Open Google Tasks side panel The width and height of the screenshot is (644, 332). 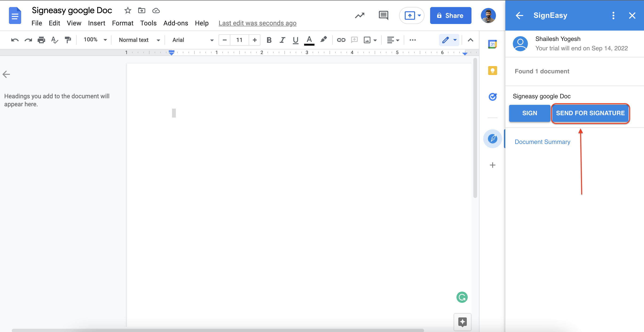[492, 97]
